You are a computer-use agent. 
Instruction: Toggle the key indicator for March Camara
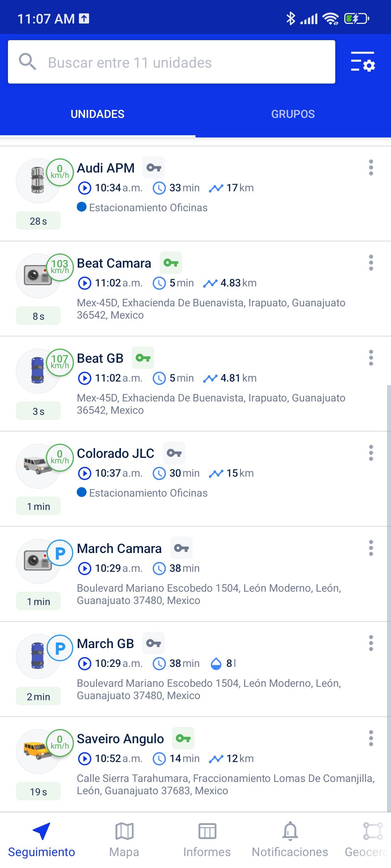pyautogui.click(x=181, y=548)
